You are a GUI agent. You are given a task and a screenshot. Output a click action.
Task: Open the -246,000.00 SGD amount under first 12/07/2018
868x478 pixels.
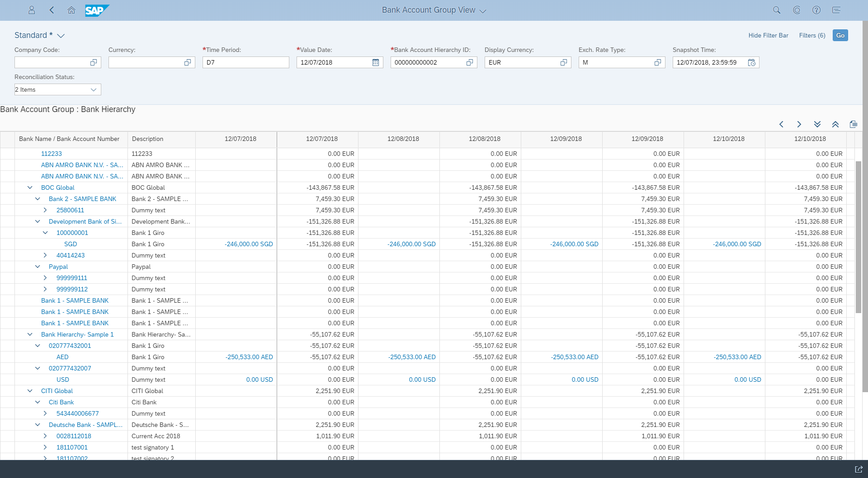pos(249,244)
